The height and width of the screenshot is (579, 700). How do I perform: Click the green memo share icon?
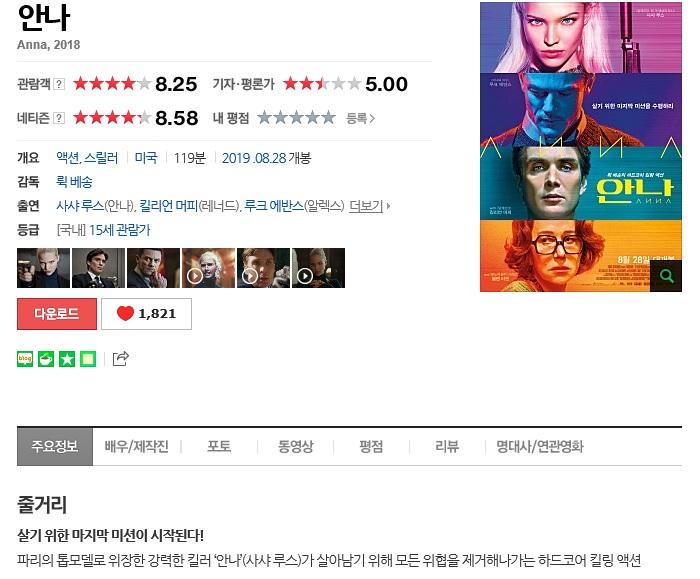(88, 359)
